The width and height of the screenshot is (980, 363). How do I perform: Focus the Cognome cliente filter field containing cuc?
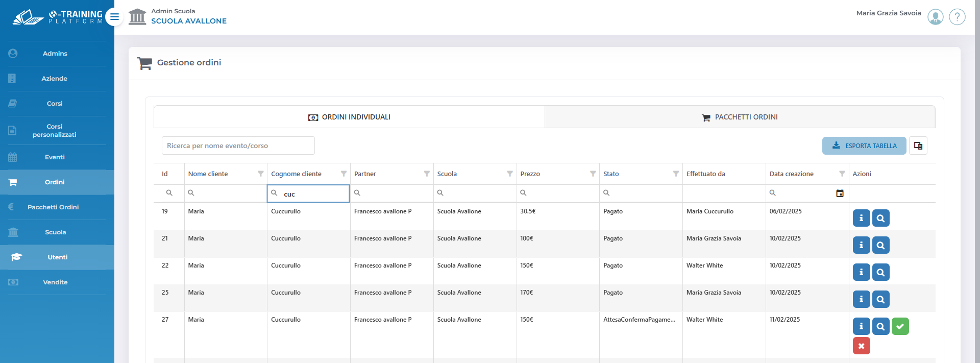point(308,193)
